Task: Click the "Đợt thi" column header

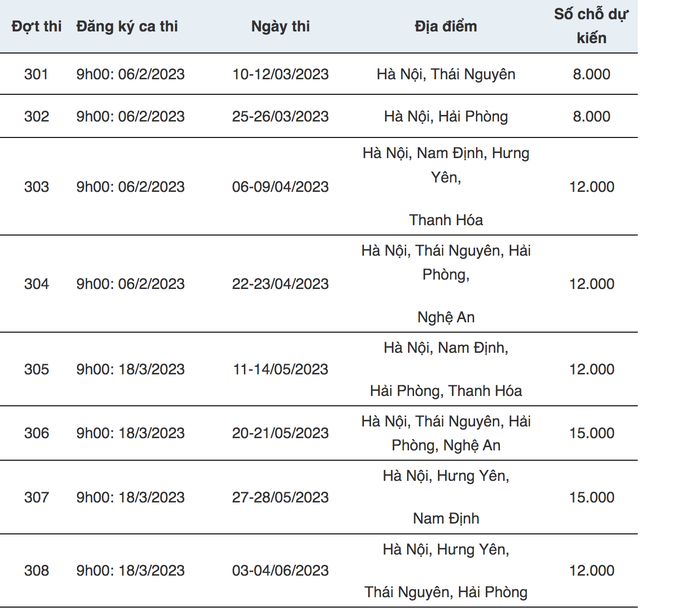Action: 36,27
